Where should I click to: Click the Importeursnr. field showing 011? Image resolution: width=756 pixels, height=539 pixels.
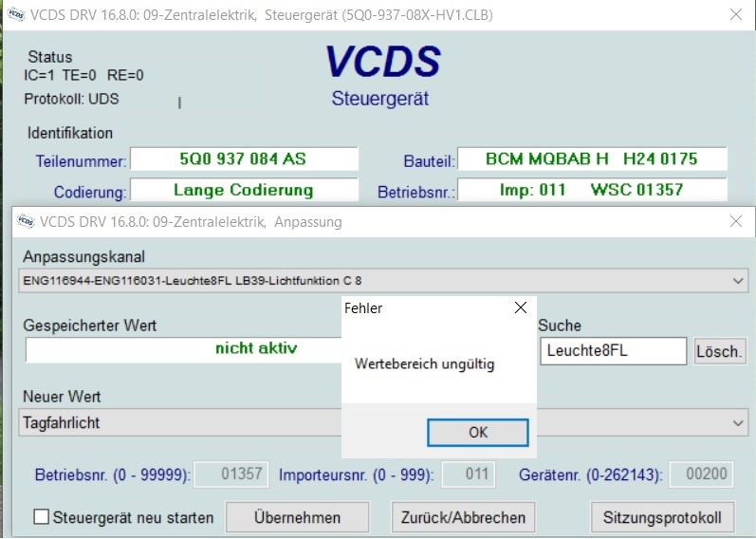tap(469, 474)
